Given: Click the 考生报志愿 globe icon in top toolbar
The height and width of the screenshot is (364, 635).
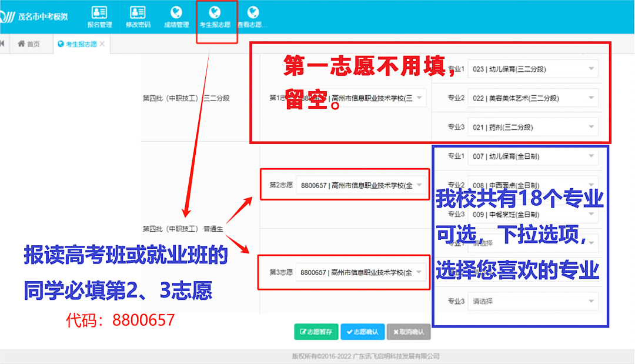Looking at the screenshot, I should point(215,12).
